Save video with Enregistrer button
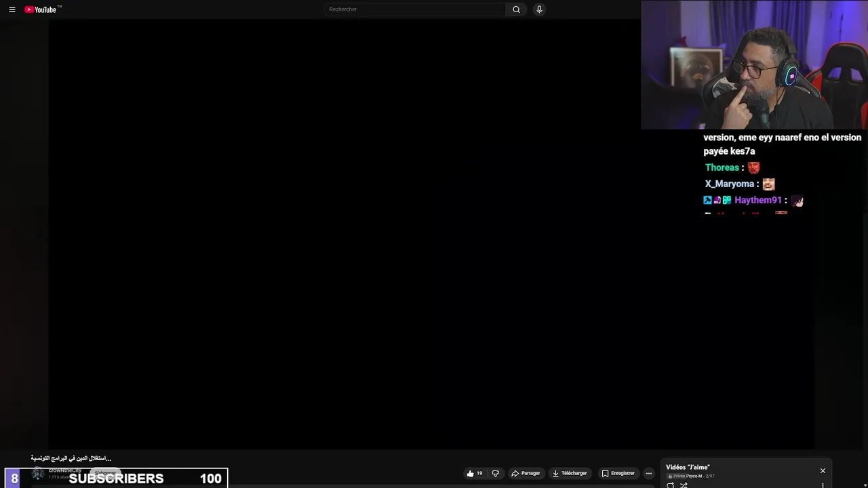This screenshot has width=868, height=488. tap(618, 473)
